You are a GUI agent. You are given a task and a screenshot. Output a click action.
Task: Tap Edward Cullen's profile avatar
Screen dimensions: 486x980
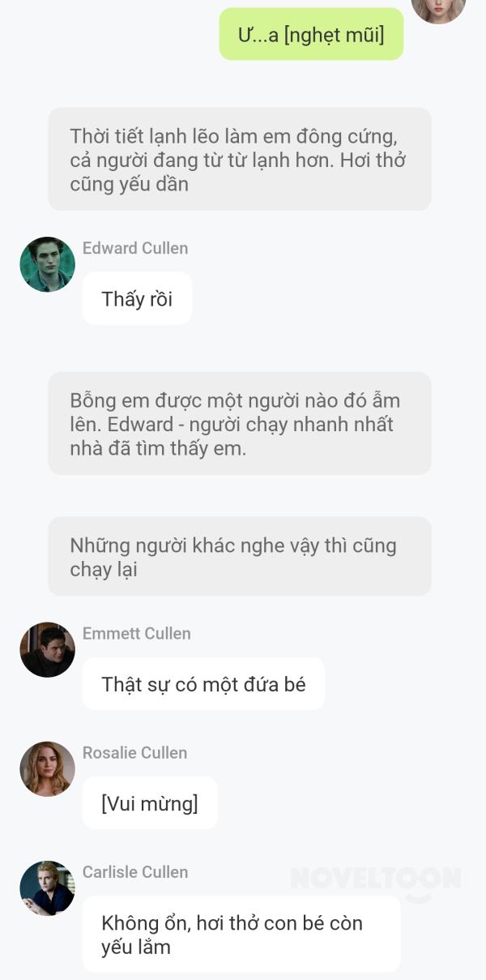coord(47,264)
